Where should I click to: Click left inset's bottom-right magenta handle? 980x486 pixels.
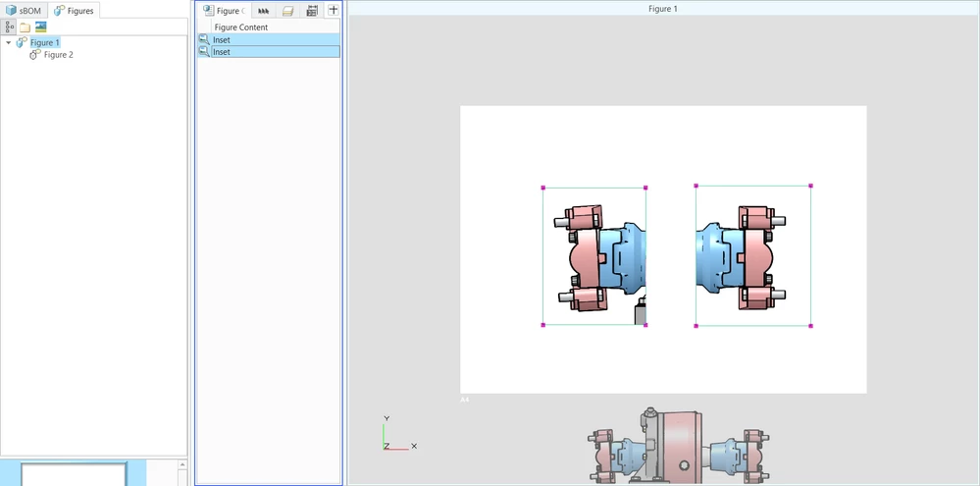coord(645,325)
